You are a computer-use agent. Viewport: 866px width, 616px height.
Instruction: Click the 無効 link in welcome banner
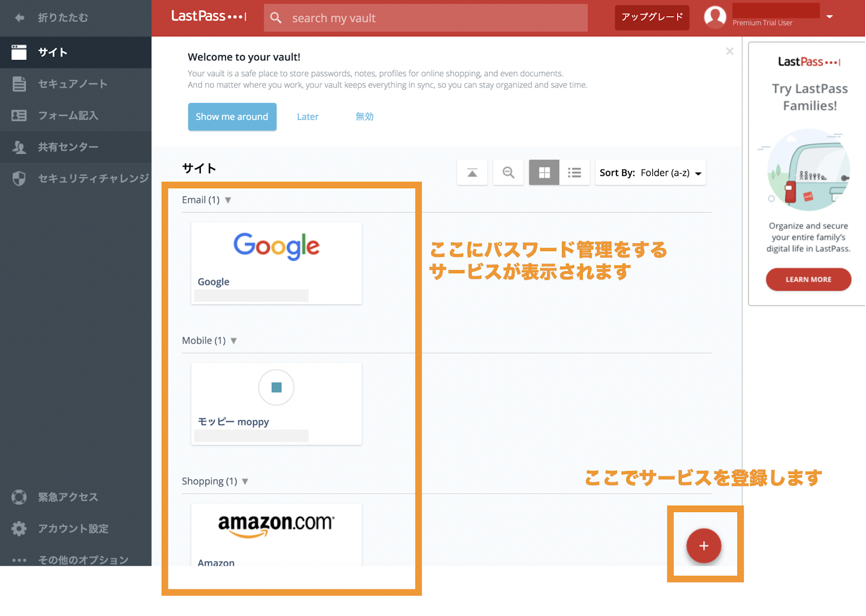(364, 116)
